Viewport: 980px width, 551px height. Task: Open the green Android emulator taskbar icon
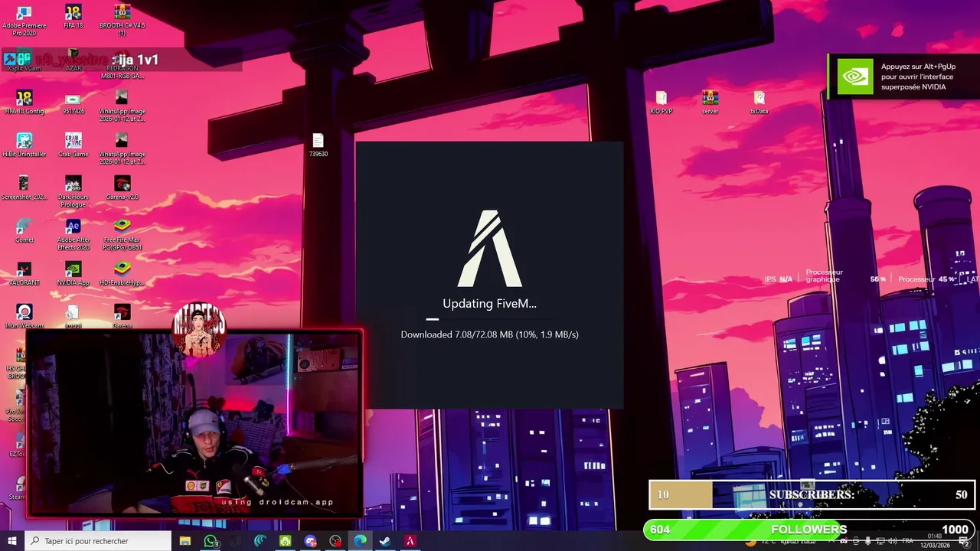coord(285,541)
